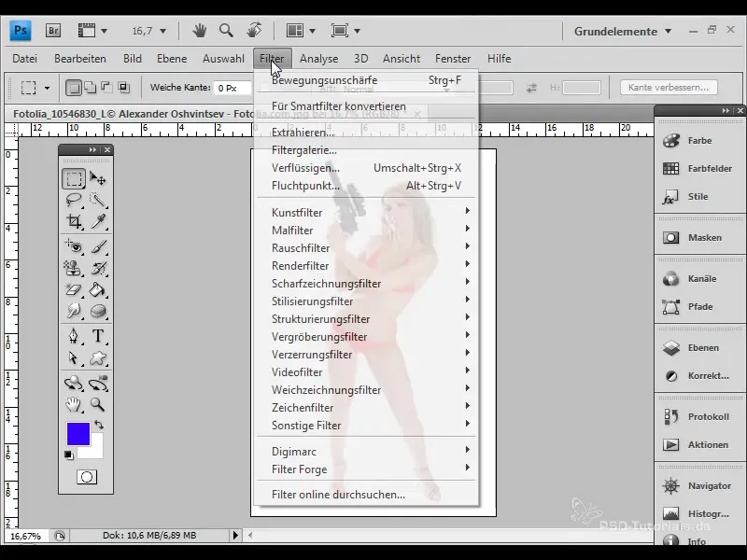This screenshot has height=560, width=747.
Task: Launch Adobe Bridge from top bar
Action: tap(53, 31)
